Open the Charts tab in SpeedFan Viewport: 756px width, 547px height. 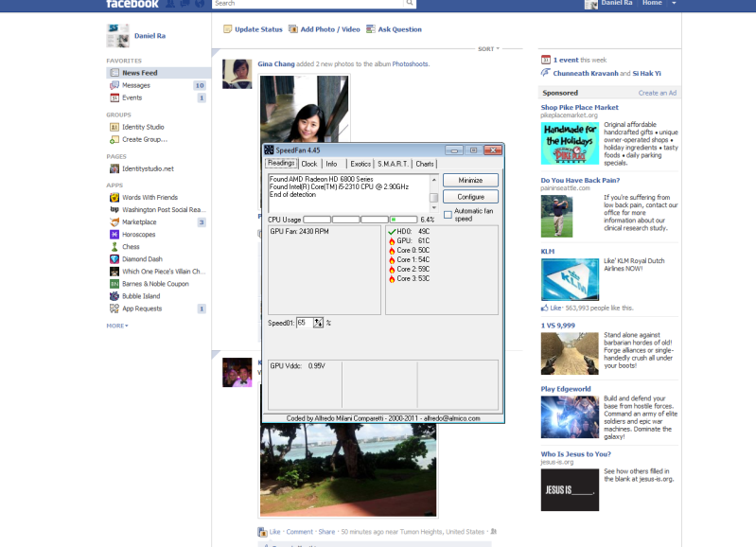(425, 164)
